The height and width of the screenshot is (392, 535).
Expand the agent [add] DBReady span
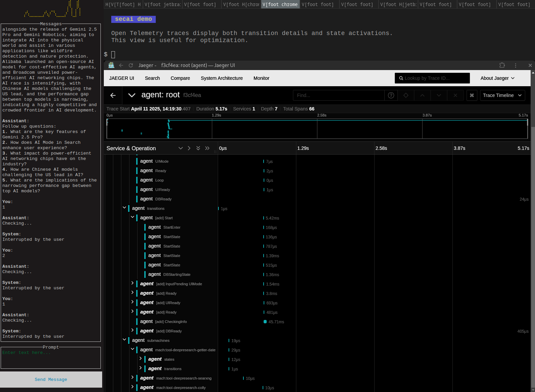point(132,330)
